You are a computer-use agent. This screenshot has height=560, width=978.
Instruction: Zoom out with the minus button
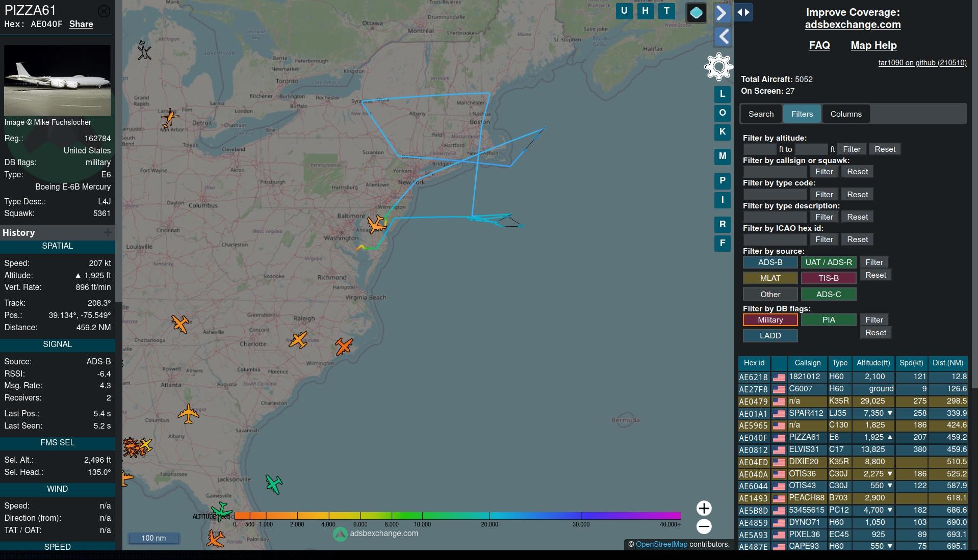pos(704,526)
